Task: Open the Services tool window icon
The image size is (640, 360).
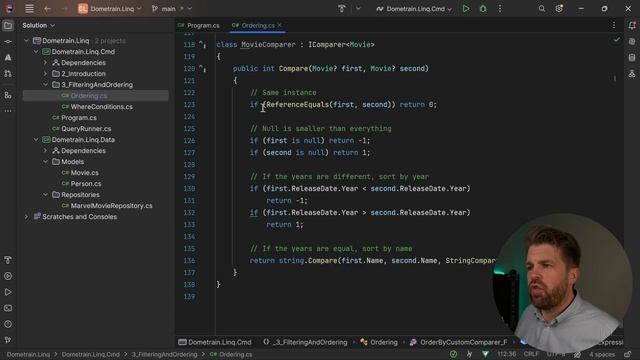Action: pos(8,276)
